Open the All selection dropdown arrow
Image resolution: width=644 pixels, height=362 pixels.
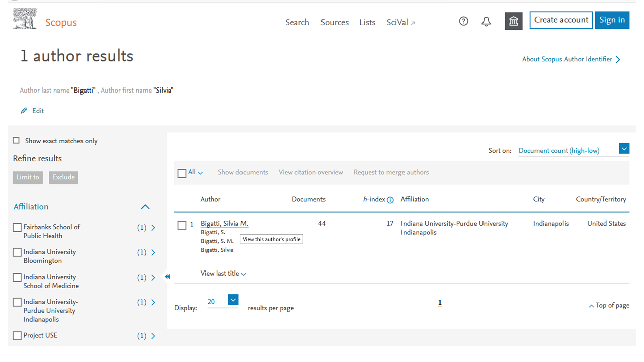(200, 173)
